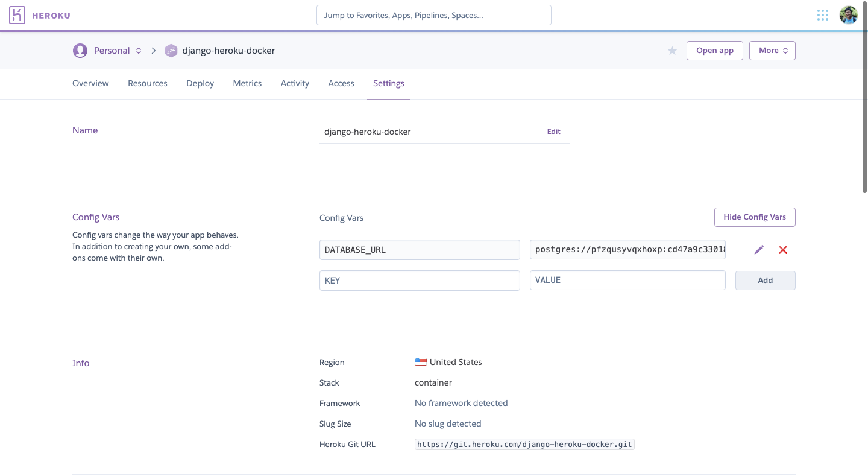Click the United States flag icon
Screen dimensions: 868x476
tap(421, 362)
